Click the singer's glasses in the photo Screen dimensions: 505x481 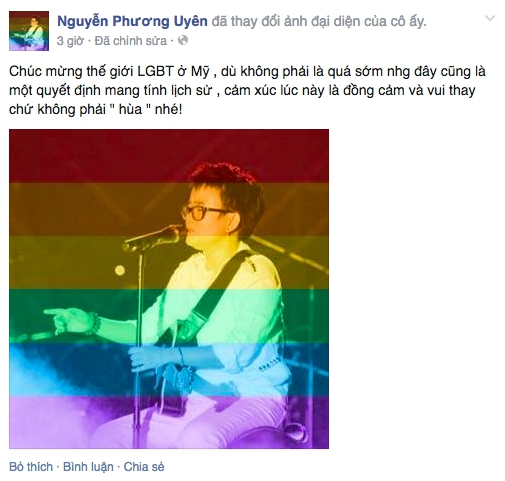[201, 212]
